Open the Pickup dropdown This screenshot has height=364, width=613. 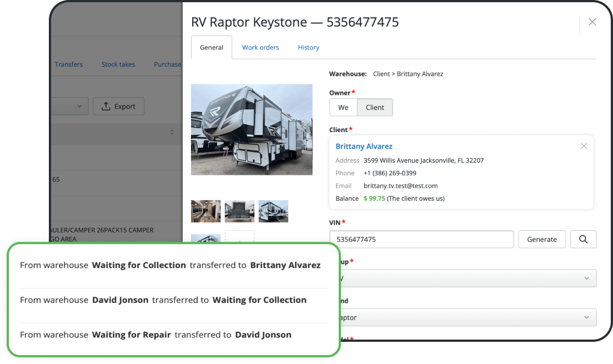[588, 278]
